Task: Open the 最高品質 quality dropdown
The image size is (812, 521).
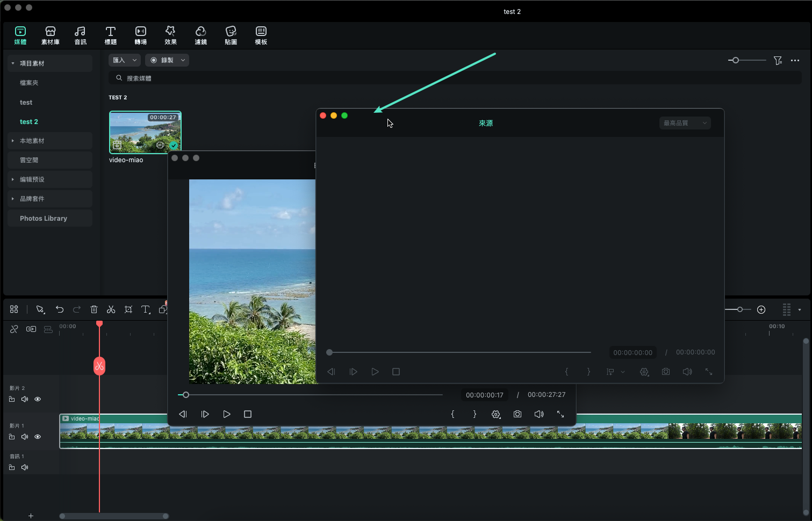Action: click(685, 123)
